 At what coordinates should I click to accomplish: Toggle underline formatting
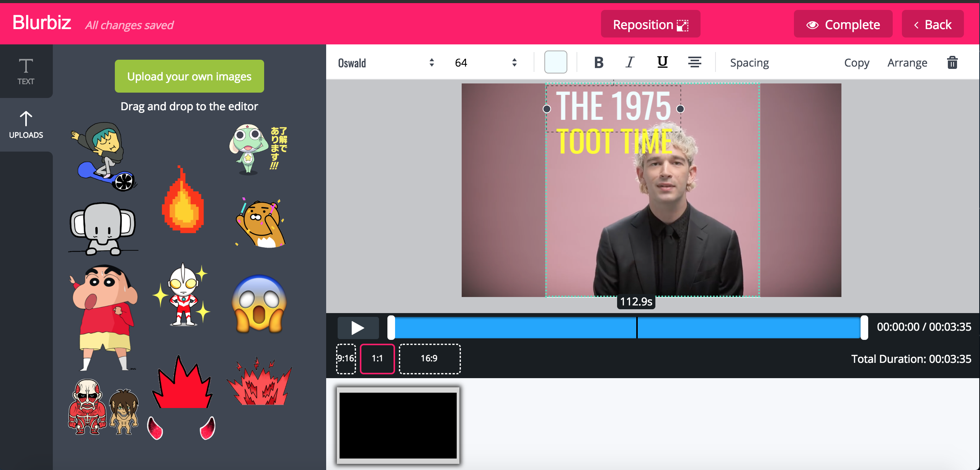[x=662, y=62]
